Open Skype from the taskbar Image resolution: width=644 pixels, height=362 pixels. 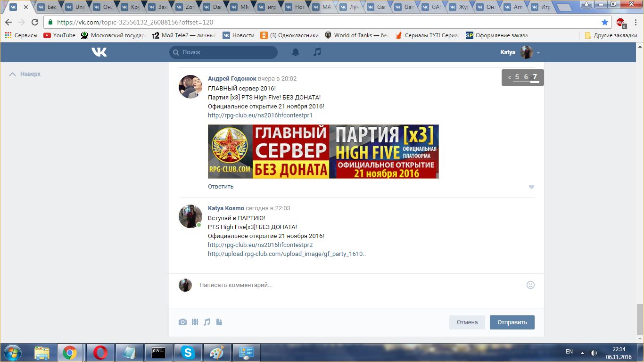(x=188, y=353)
